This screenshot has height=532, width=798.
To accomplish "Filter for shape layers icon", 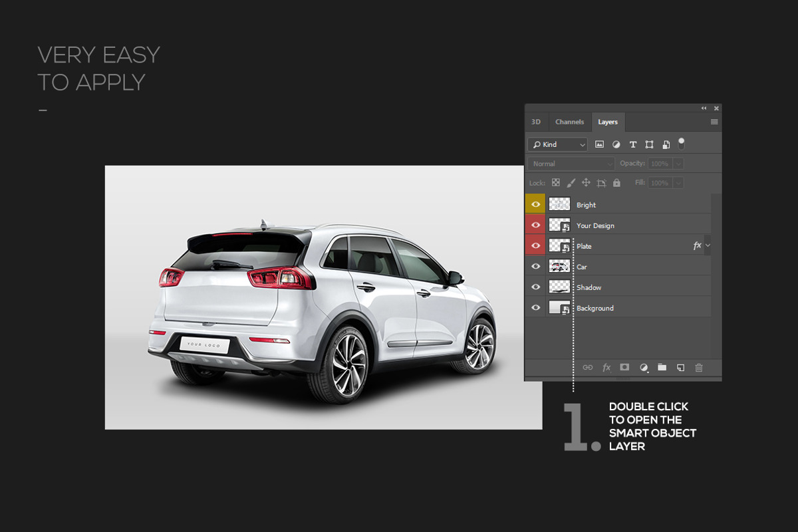I will (x=649, y=144).
